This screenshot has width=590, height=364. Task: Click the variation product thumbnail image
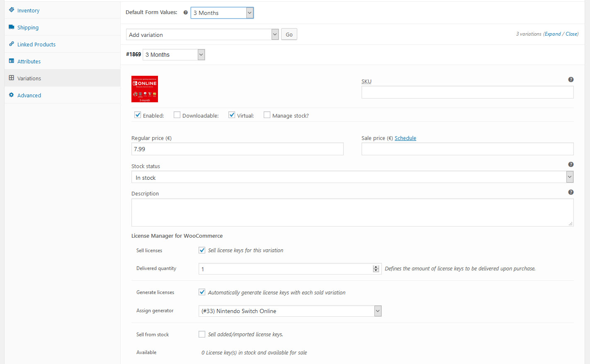[145, 89]
